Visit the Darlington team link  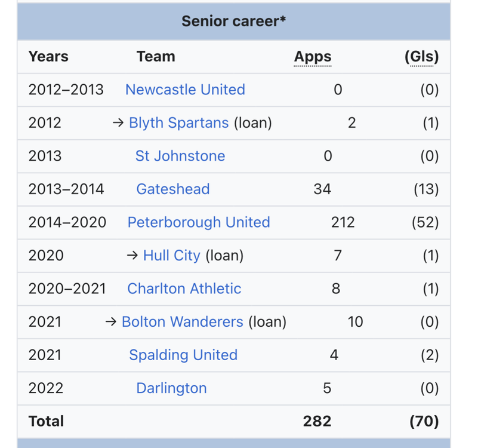tap(171, 388)
